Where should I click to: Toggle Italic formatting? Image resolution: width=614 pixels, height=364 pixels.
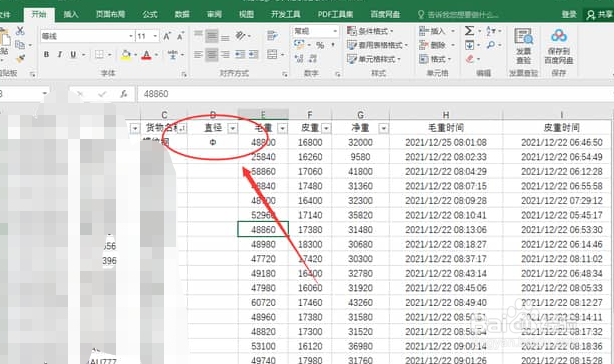pyautogui.click(x=60, y=54)
